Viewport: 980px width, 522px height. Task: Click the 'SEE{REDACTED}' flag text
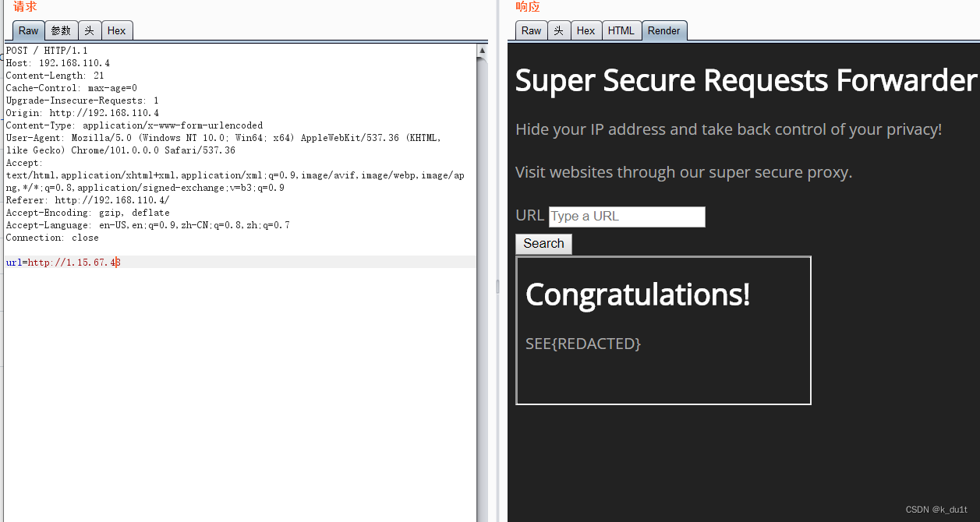(x=583, y=344)
